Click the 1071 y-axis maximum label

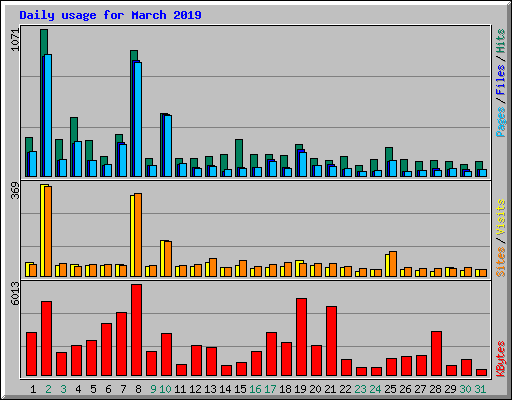click(15, 40)
